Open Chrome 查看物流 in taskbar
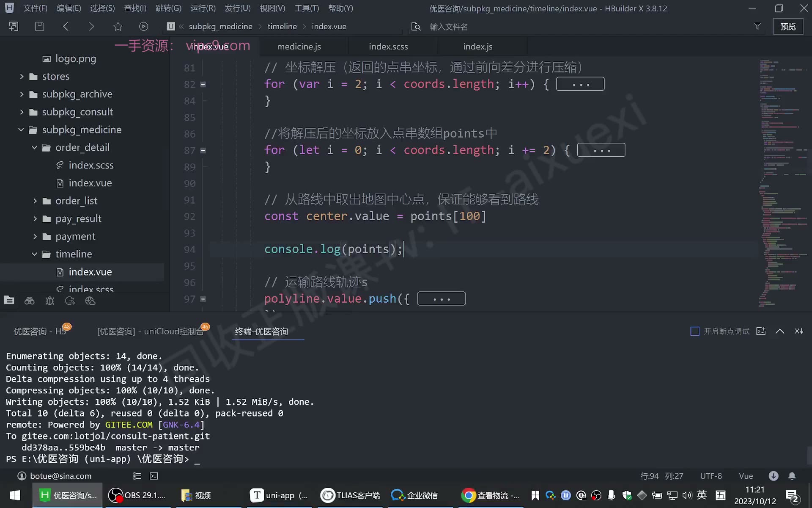Screen dimensions: 812x508 click(491, 495)
